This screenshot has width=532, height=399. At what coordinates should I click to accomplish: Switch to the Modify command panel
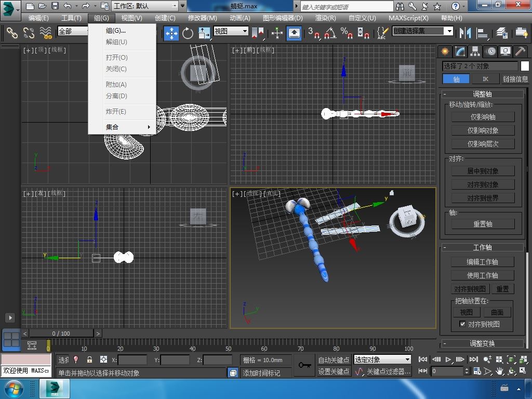[x=460, y=51]
